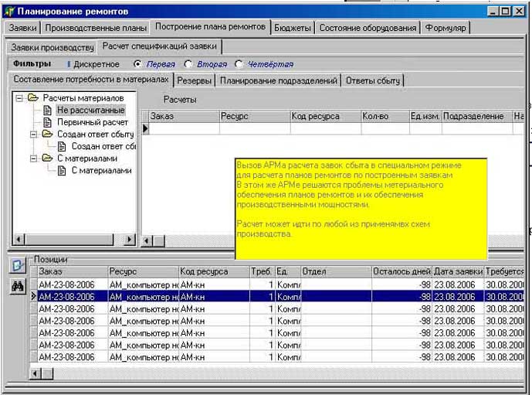The height and width of the screenshot is (395, 532).
Task: Click the application icon in the title bar
Action: click(9, 11)
